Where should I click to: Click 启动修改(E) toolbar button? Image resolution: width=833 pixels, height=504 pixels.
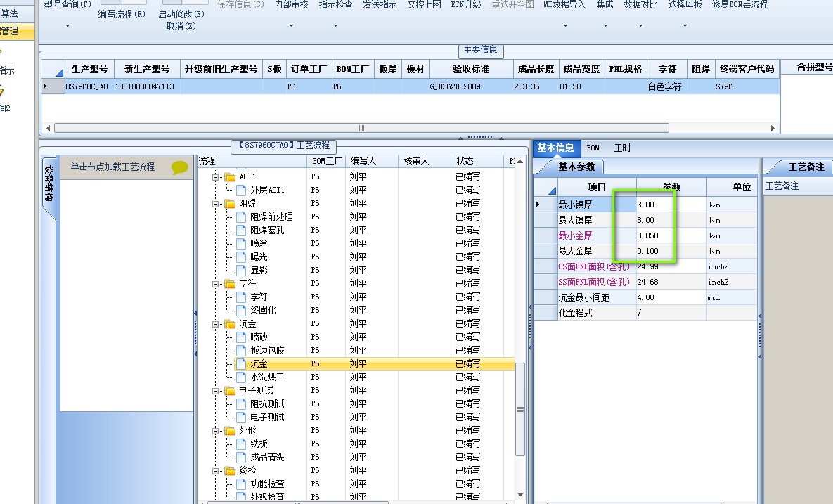[x=181, y=14]
